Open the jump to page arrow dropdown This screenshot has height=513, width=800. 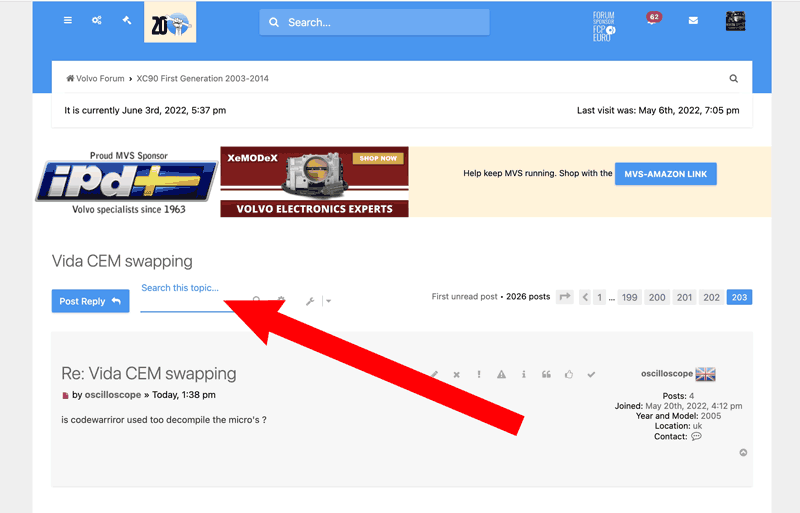point(564,297)
